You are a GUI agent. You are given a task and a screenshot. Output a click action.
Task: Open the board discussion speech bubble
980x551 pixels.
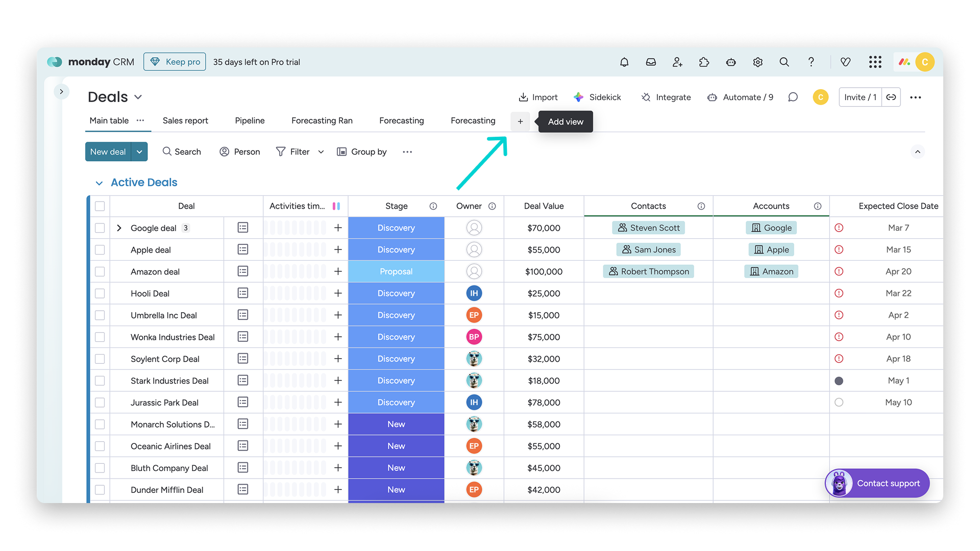[x=793, y=97]
